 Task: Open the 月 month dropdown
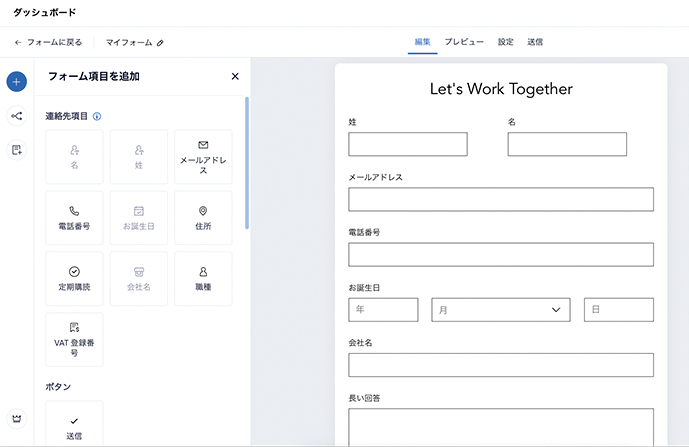point(501,310)
